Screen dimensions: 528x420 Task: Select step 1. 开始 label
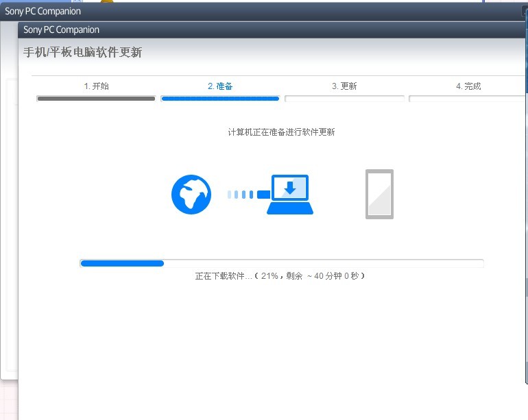pyautogui.click(x=96, y=86)
